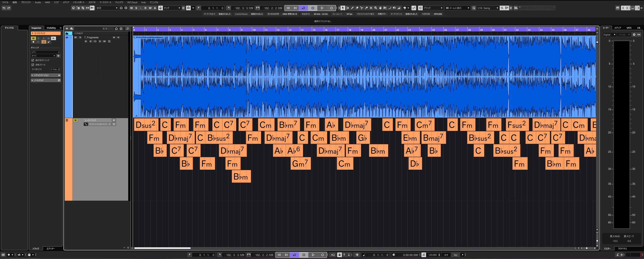Open channel settings of 7_Fragments track
Screen dimensions: 644x259
click(x=90, y=41)
